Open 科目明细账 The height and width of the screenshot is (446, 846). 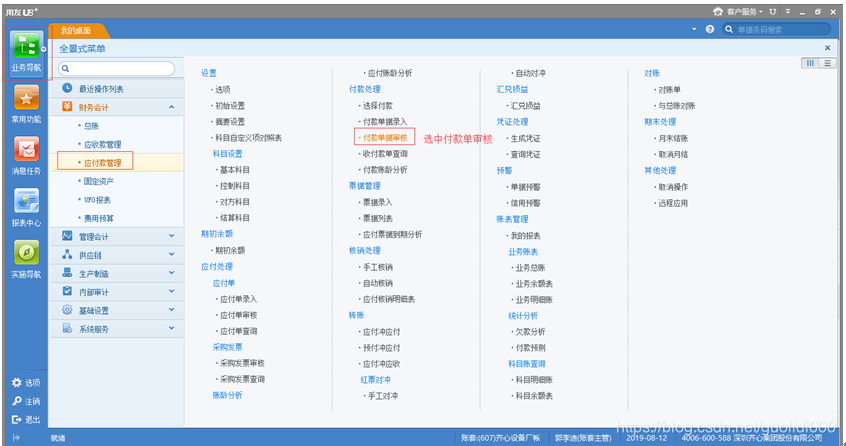point(534,380)
